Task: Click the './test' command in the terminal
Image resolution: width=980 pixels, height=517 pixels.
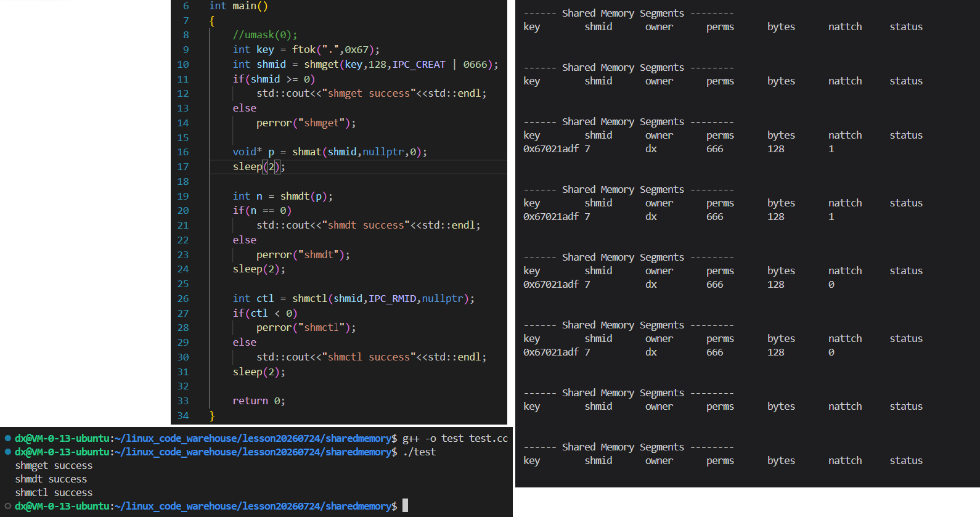Action: click(x=419, y=452)
